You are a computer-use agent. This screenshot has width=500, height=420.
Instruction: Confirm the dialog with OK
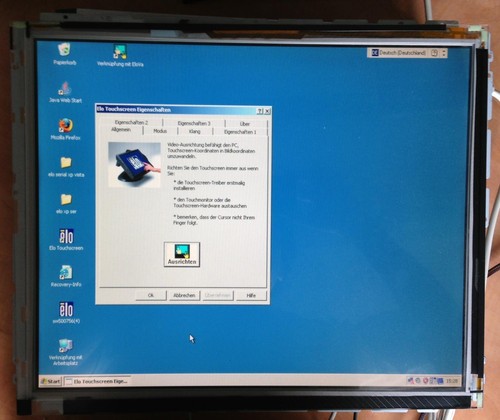tap(151, 295)
